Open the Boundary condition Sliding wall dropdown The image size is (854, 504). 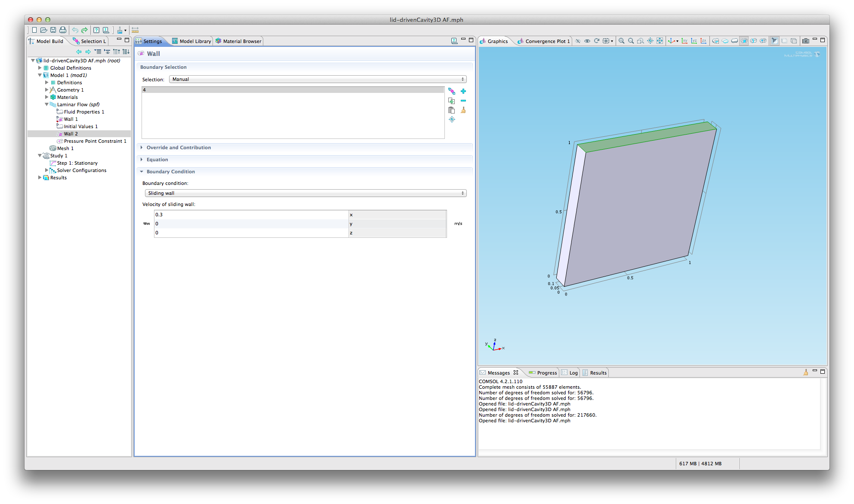[305, 193]
